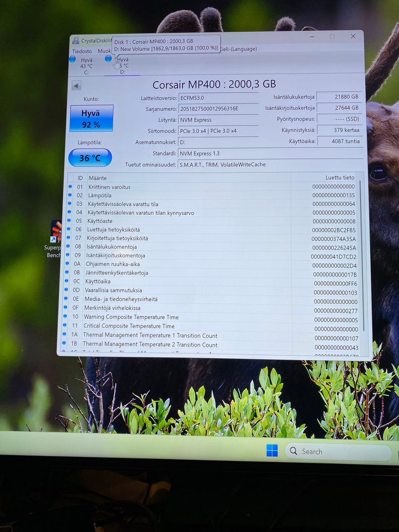Click the blue health dot on D: disk
The image size is (399, 532).
(108, 59)
